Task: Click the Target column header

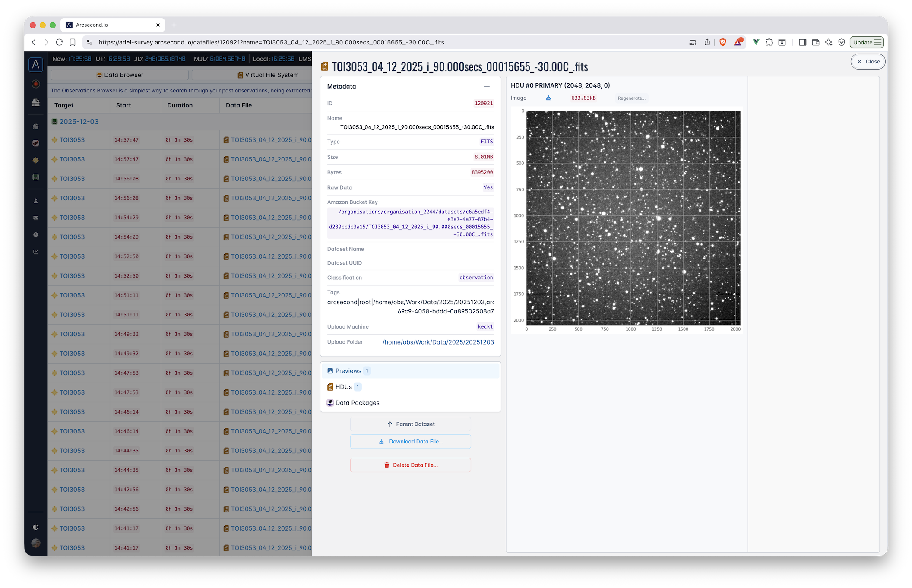Action: point(64,105)
